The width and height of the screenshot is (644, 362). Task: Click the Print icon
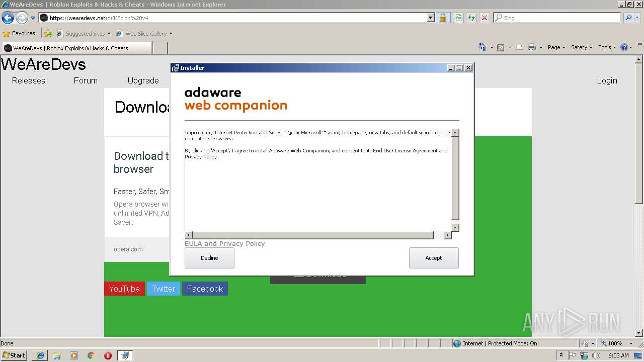pyautogui.click(x=532, y=47)
